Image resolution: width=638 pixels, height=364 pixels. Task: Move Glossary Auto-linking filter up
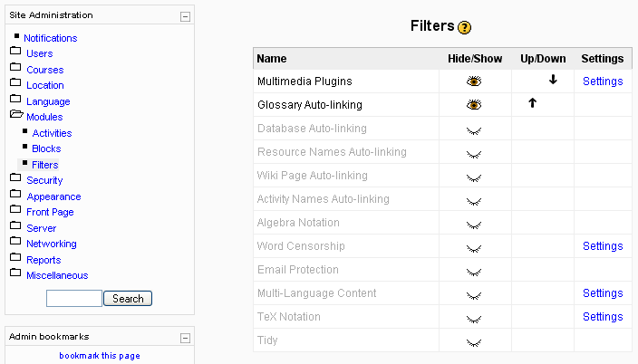click(533, 104)
